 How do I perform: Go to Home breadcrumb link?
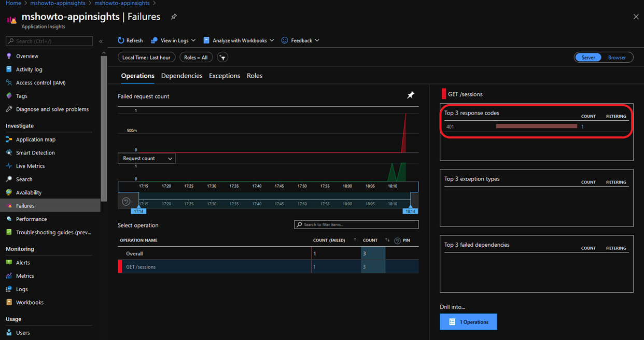[13, 3]
